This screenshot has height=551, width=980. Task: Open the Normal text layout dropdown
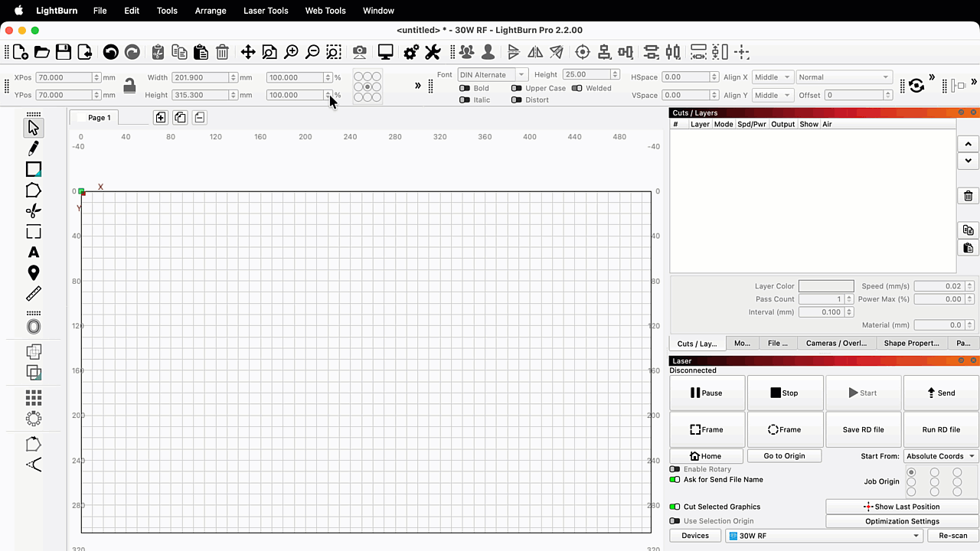(x=844, y=77)
